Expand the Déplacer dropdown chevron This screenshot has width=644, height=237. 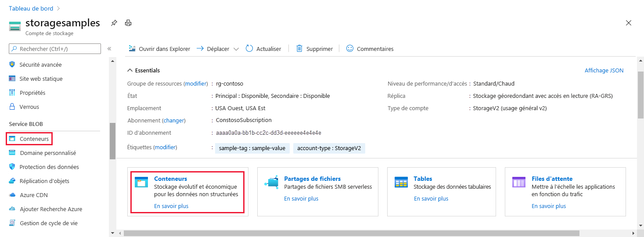pos(236,49)
